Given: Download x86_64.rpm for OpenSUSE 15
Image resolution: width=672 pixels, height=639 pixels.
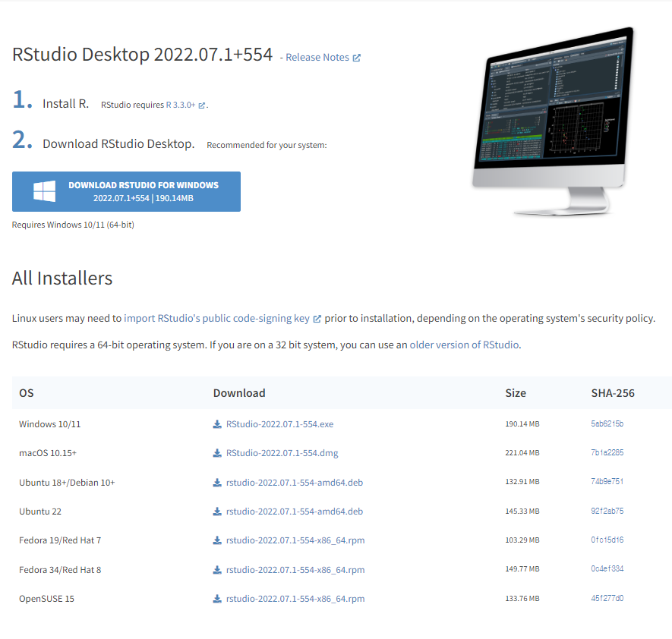Looking at the screenshot, I should pos(295,599).
